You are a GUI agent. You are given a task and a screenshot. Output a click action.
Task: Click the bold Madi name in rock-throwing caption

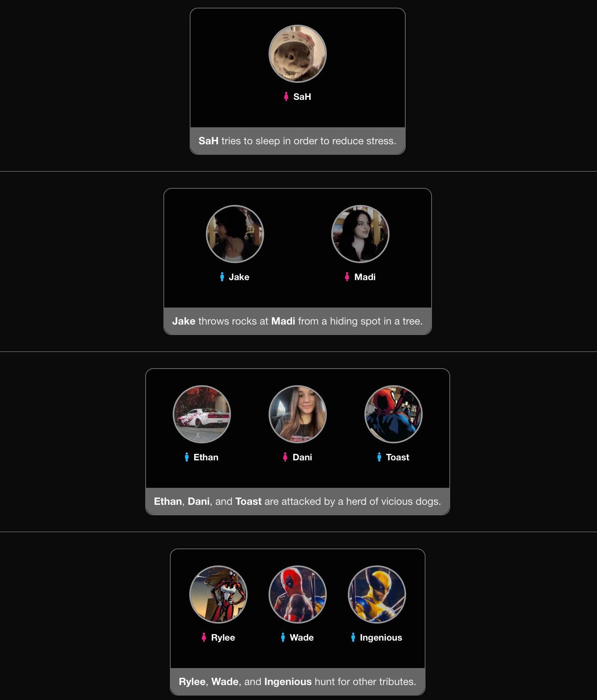(x=283, y=321)
